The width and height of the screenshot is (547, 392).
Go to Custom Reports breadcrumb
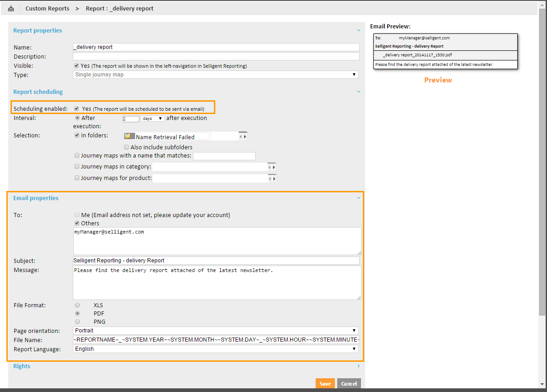(47, 8)
